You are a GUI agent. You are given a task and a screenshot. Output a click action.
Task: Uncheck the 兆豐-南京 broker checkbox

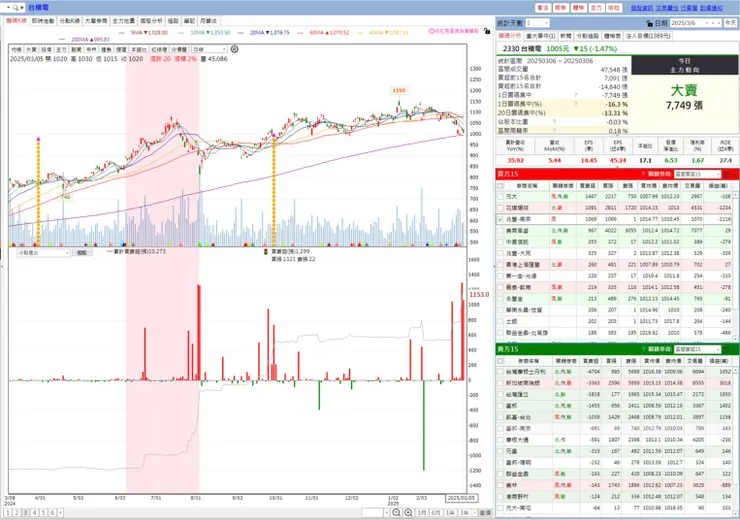click(x=500, y=219)
